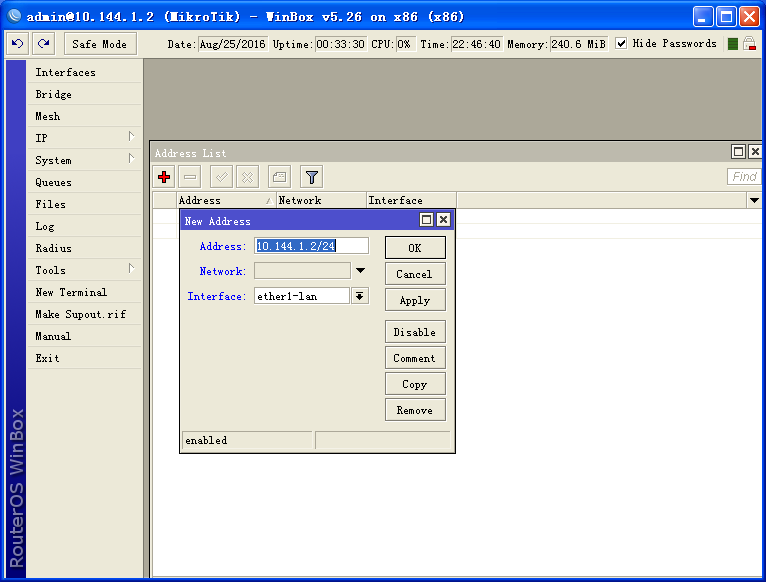The image size is (766, 582).
Task: Click the funnel Filter icon
Action: coord(312,177)
